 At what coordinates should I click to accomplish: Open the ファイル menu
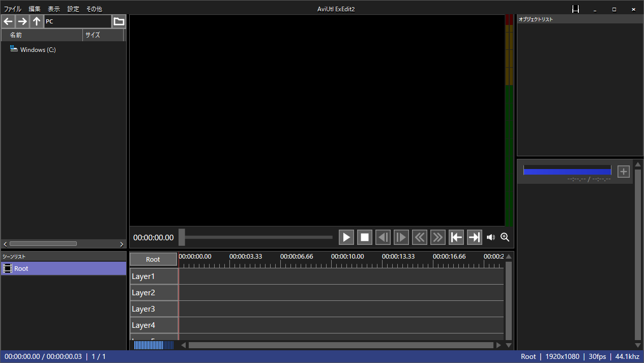coord(13,9)
